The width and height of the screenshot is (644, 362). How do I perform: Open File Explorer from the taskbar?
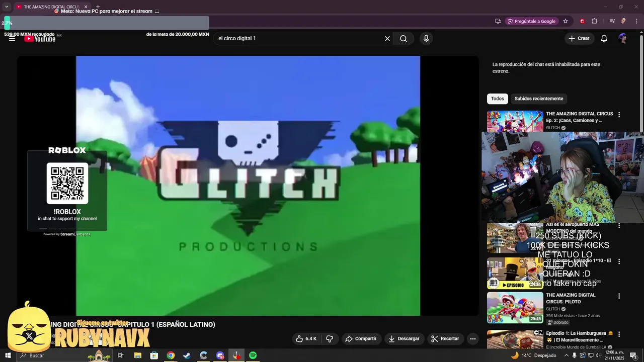tap(137, 355)
